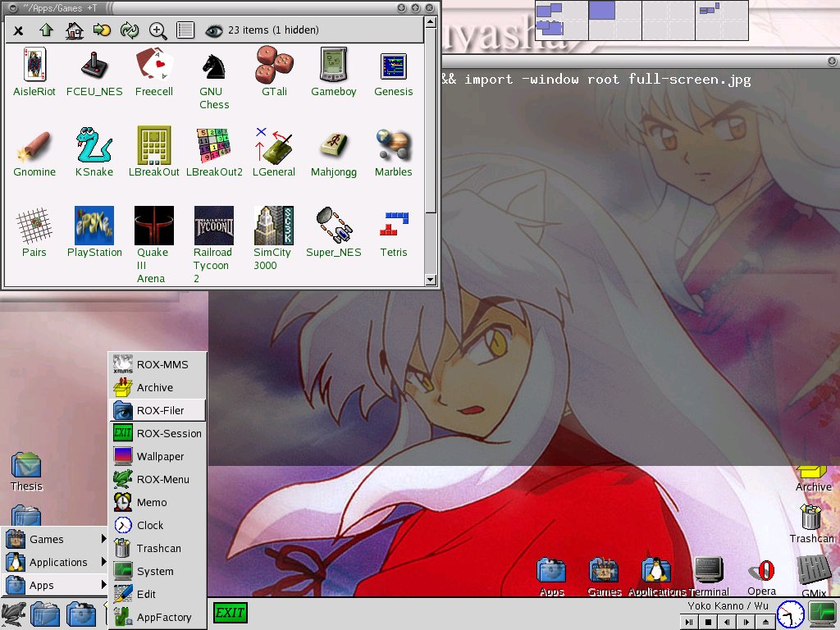Viewport: 840px width, 630px height.
Task: Launch the FCEU_NES emulator
Action: pos(94,72)
